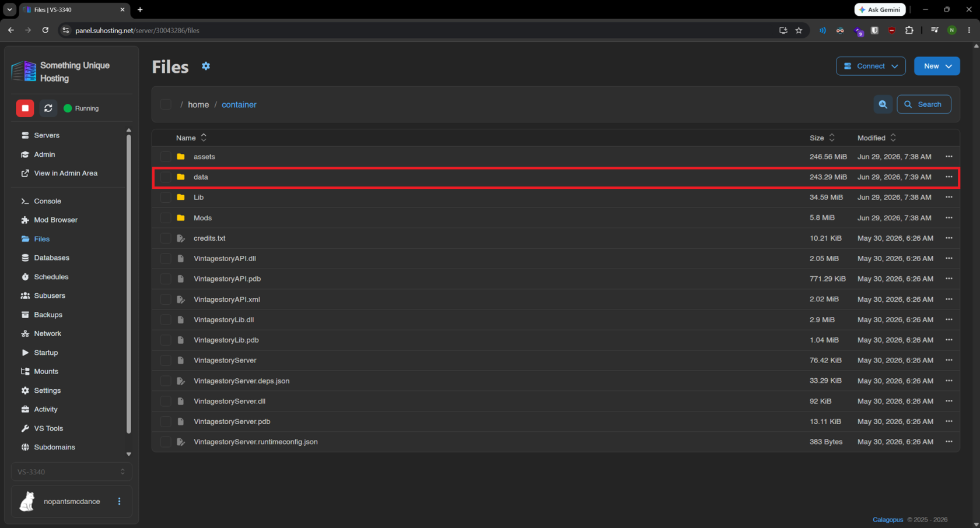Image resolution: width=980 pixels, height=528 pixels.
Task: Open Backups section in sidebar
Action: (x=48, y=315)
